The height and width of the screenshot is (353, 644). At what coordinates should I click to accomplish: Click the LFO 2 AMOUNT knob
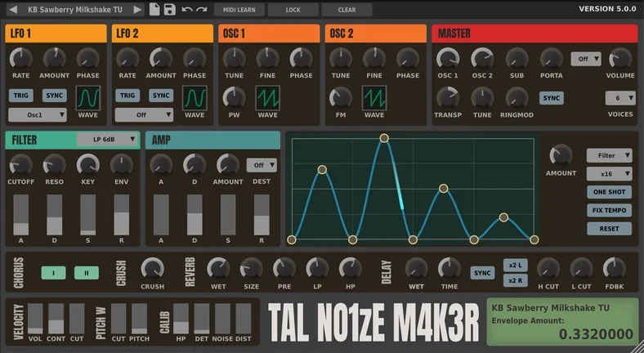click(161, 58)
